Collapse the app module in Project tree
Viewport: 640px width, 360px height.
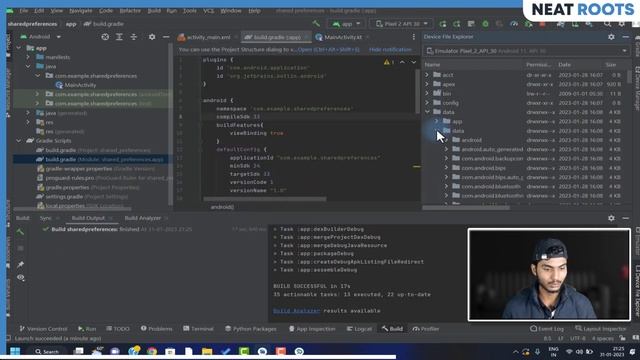tap(19, 48)
